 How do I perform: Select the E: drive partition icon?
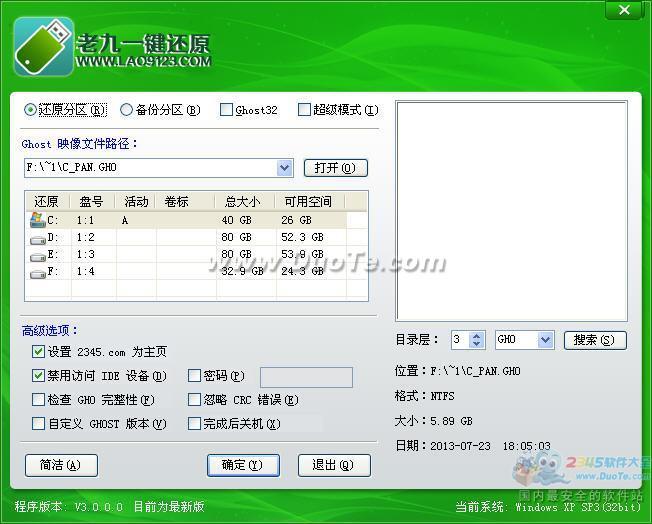[37, 254]
